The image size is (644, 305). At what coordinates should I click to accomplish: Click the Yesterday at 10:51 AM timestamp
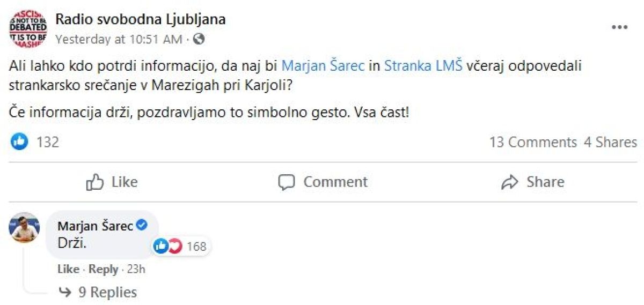pos(119,39)
